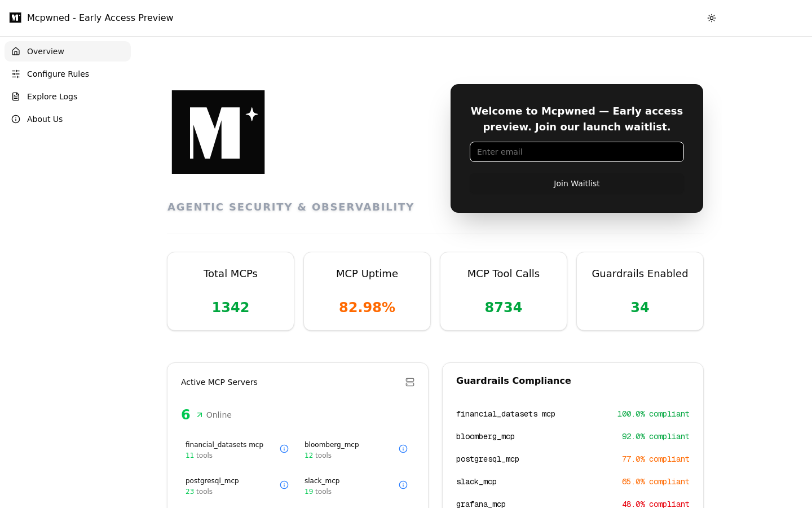Open Explore Logs in sidebar

click(68, 97)
